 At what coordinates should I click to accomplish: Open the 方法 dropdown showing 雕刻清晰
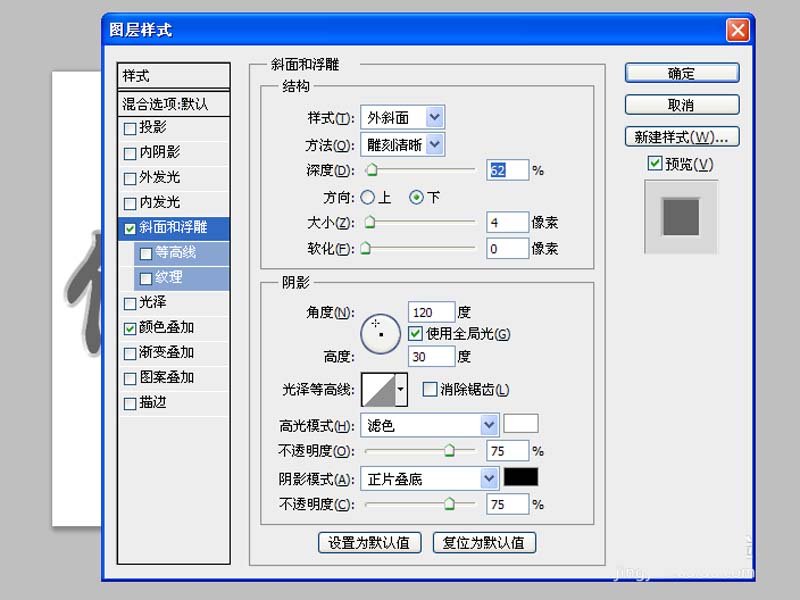click(x=403, y=144)
